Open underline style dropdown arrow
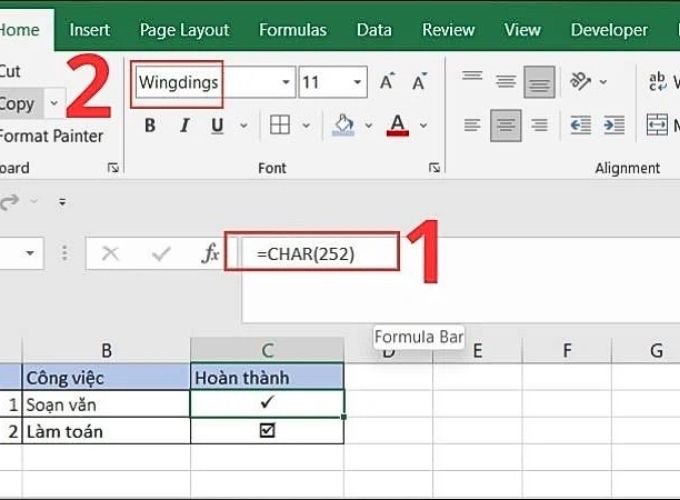Screen dimensions: 680x500 pyautogui.click(x=244, y=126)
